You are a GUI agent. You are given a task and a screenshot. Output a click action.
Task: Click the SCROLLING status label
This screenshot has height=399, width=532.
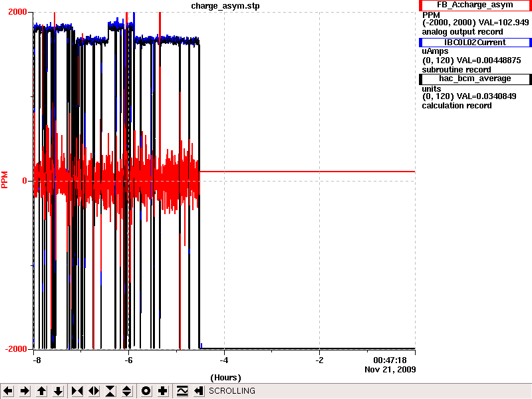232,391
